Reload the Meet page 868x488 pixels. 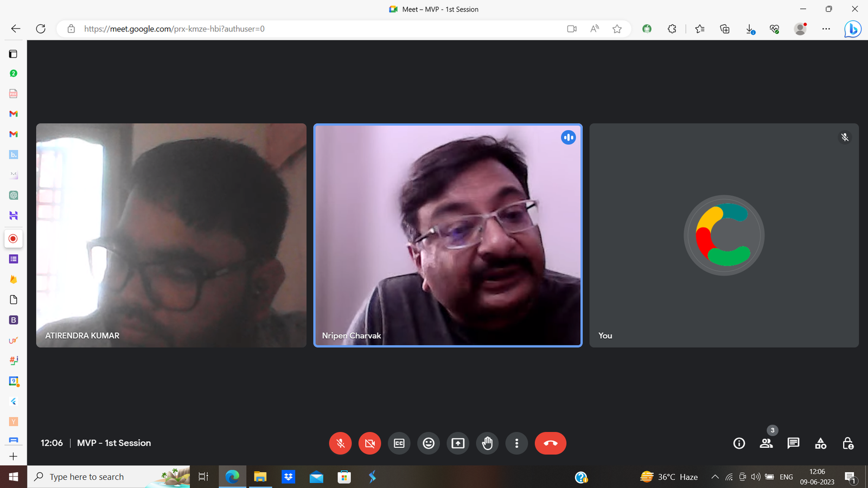click(41, 29)
